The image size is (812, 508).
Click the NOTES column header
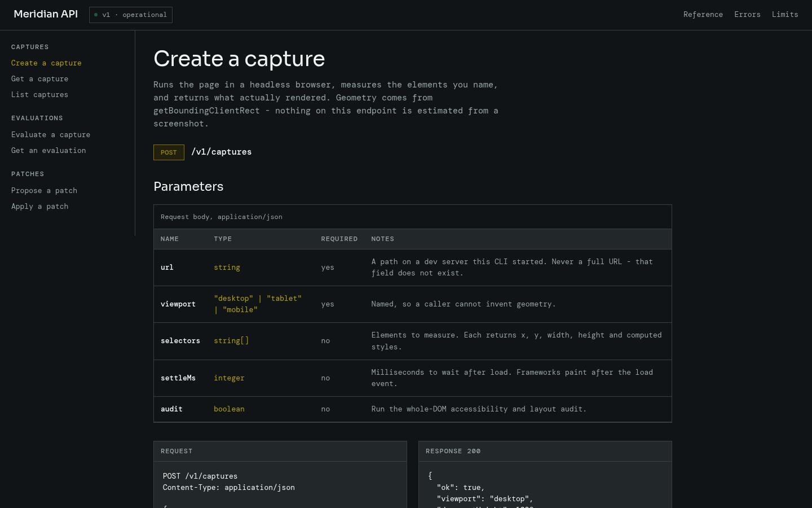coord(383,239)
